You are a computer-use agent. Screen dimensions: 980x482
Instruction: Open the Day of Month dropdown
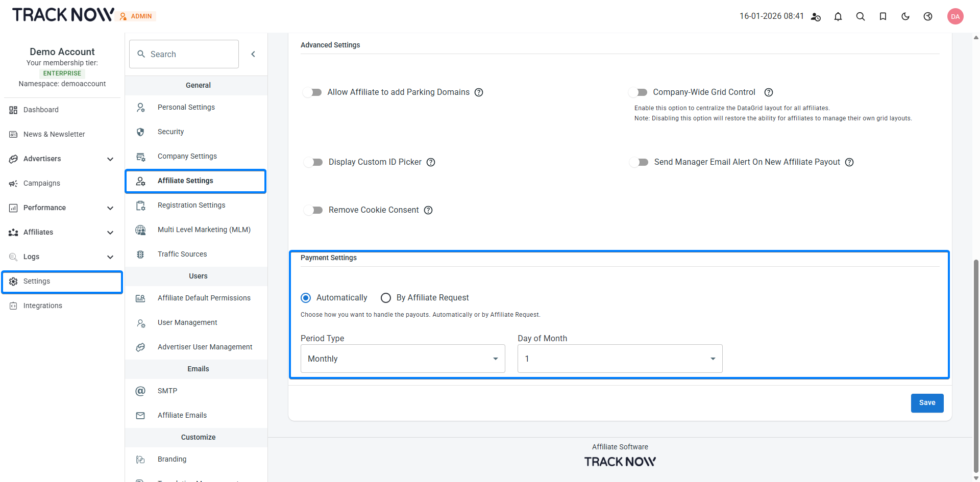[620, 359]
